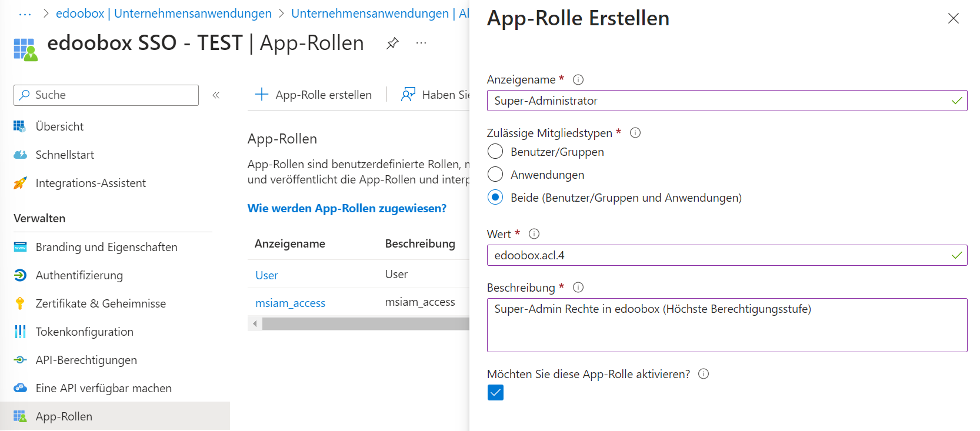Pin the edoobox SSO page
The width and height of the screenshot is (980, 431).
coord(392,44)
